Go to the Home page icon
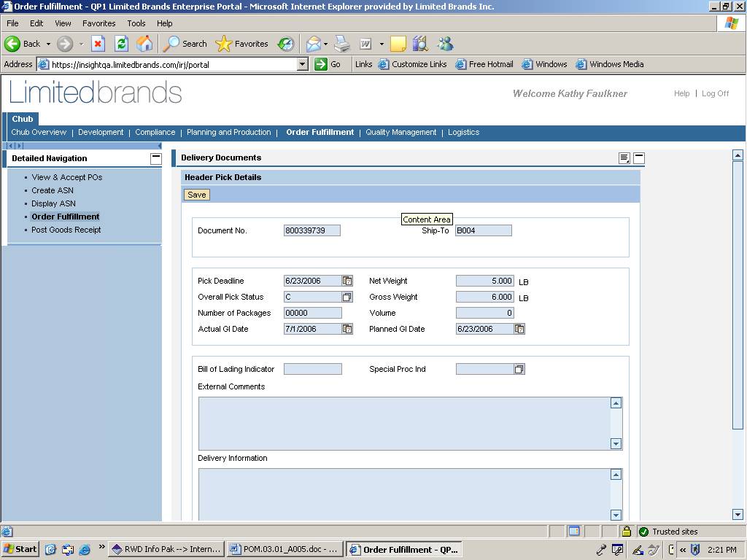Viewport: 747px width, 560px height. click(145, 44)
